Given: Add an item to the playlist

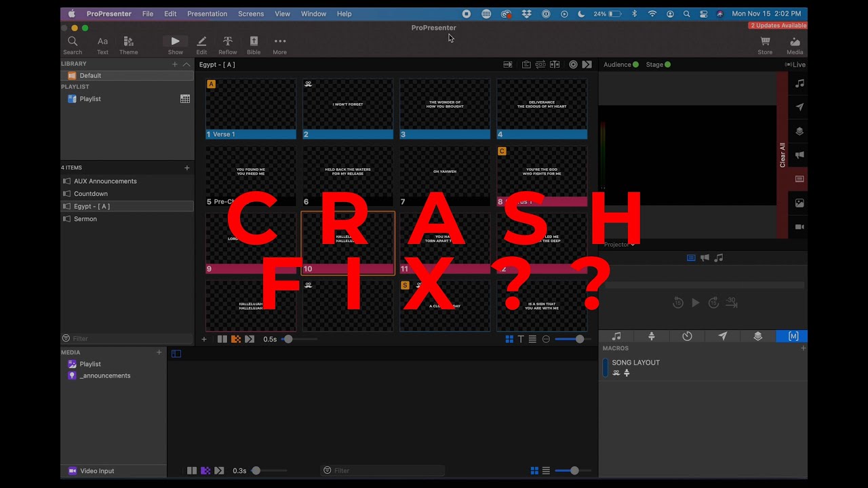Looking at the screenshot, I should pyautogui.click(x=186, y=167).
